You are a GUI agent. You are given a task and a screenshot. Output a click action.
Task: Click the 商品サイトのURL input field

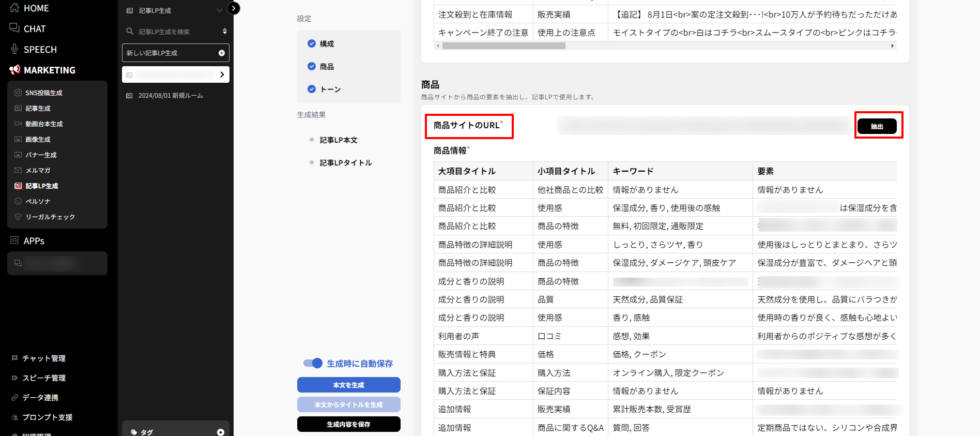coord(705,126)
